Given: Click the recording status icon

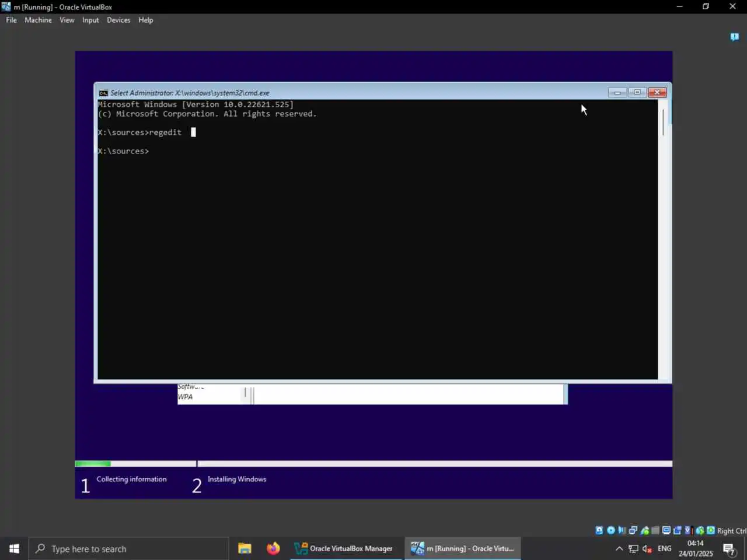Looking at the screenshot, I should [678, 530].
